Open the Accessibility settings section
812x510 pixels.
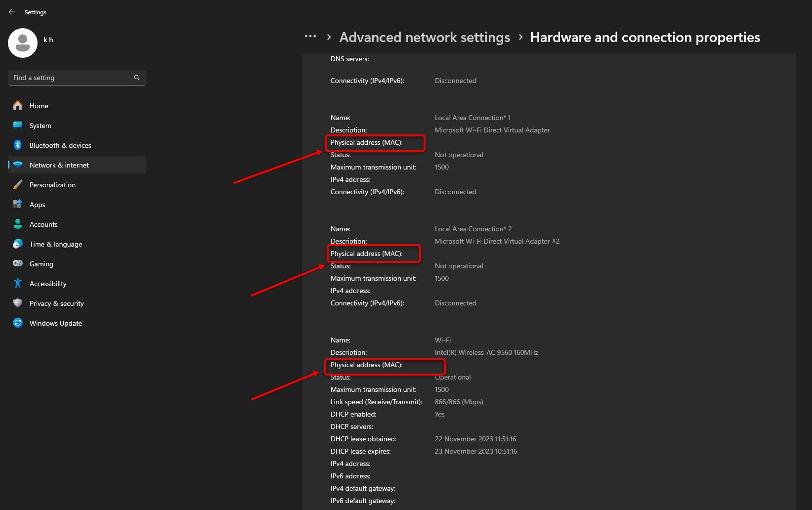(48, 284)
